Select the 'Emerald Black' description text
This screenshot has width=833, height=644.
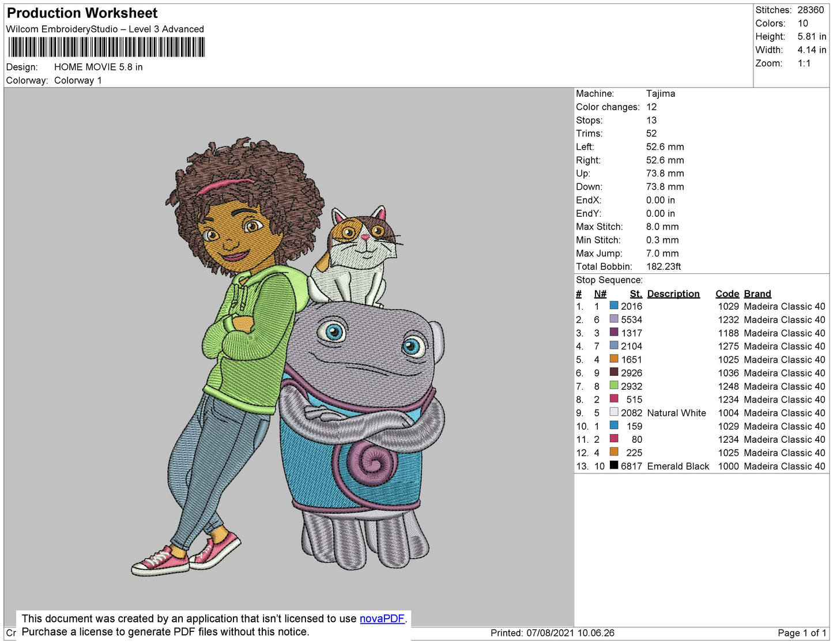[678, 466]
